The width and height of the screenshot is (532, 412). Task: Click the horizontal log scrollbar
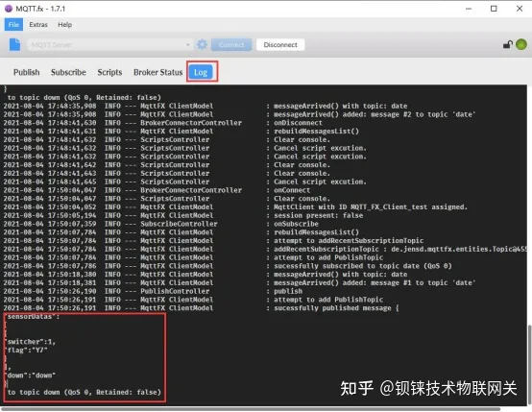(x=251, y=409)
